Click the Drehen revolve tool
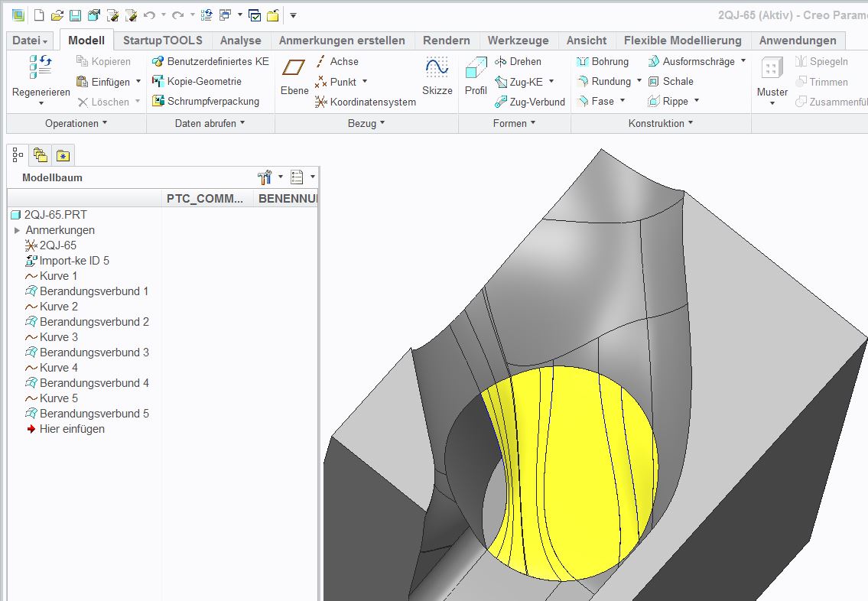The image size is (868, 601). click(x=519, y=61)
